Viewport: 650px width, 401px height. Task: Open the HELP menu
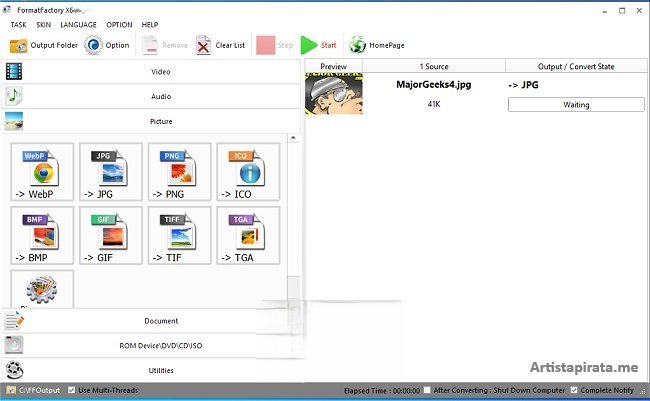click(x=150, y=25)
